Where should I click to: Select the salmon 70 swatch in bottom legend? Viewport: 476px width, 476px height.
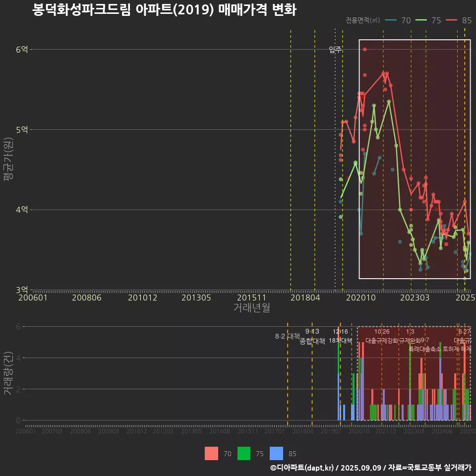click(211, 454)
